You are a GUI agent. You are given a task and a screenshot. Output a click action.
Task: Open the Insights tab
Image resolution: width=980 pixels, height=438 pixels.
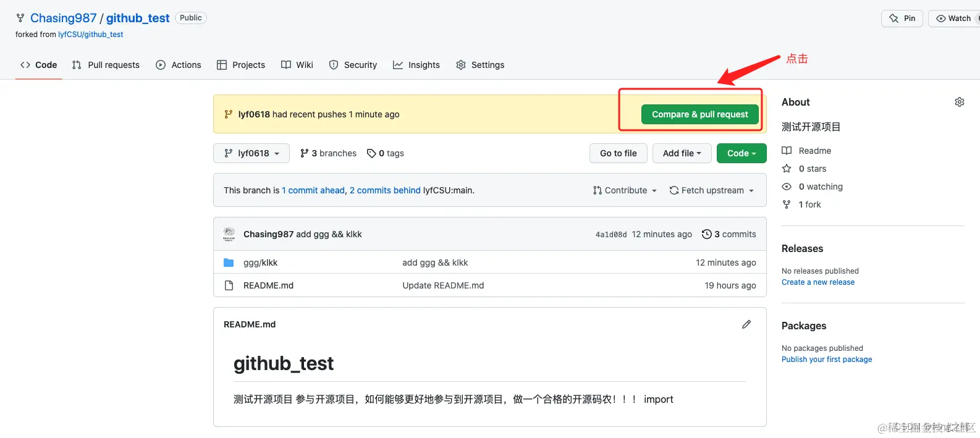(416, 65)
